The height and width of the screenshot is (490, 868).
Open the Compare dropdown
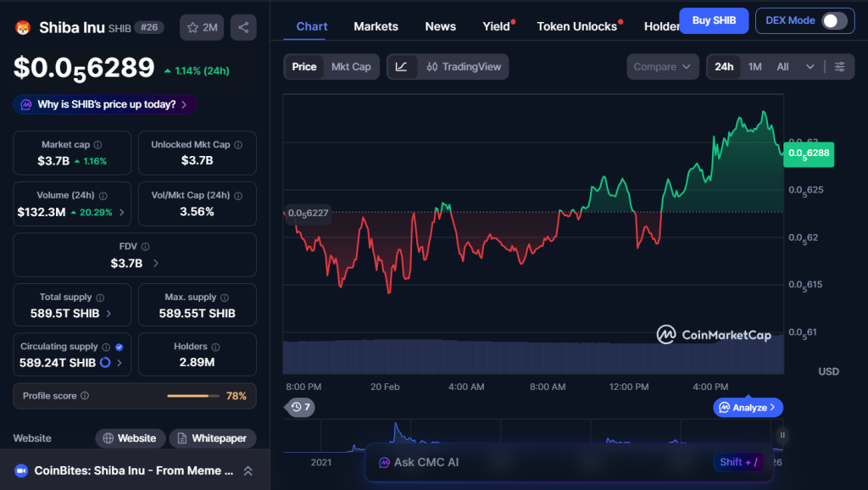(664, 67)
